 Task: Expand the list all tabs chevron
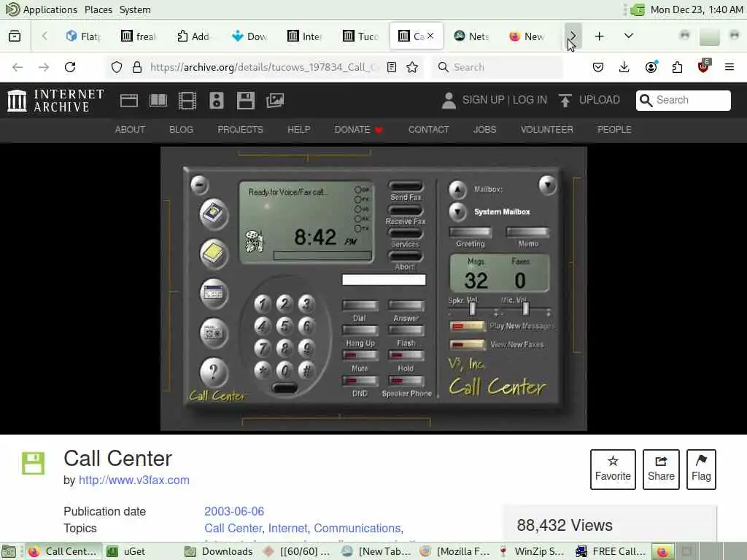(x=629, y=36)
